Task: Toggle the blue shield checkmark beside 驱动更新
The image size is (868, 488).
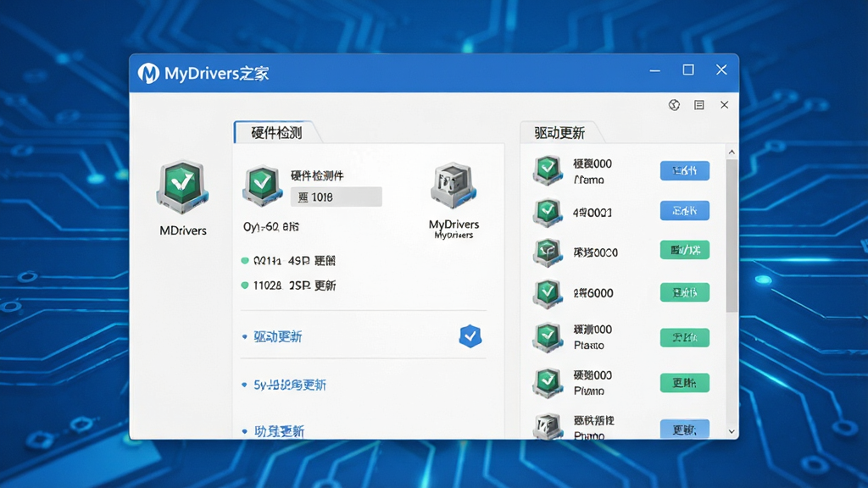Action: point(470,335)
